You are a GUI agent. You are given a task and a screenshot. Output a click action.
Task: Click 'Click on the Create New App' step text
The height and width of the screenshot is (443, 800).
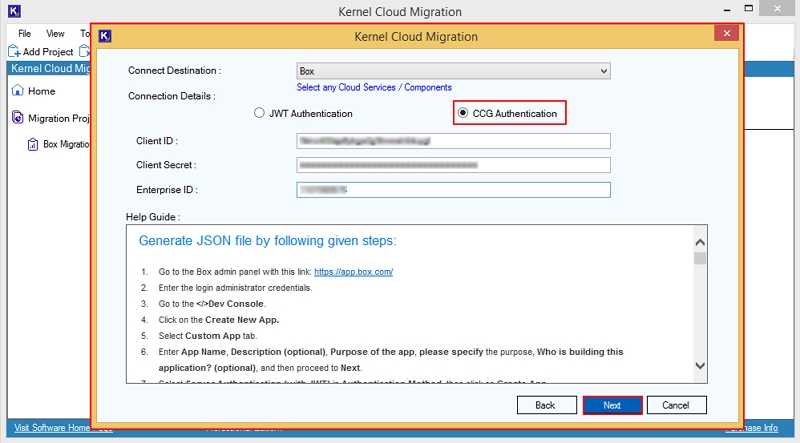pyautogui.click(x=219, y=320)
